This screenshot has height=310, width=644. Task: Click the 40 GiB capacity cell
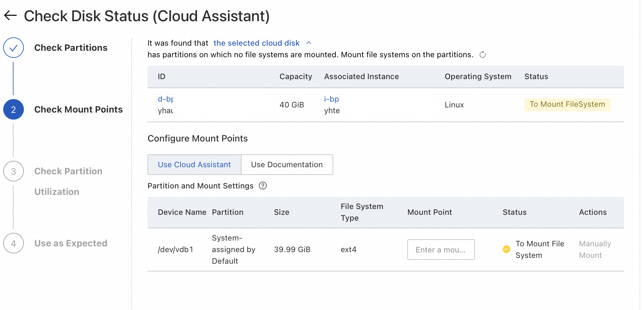292,105
